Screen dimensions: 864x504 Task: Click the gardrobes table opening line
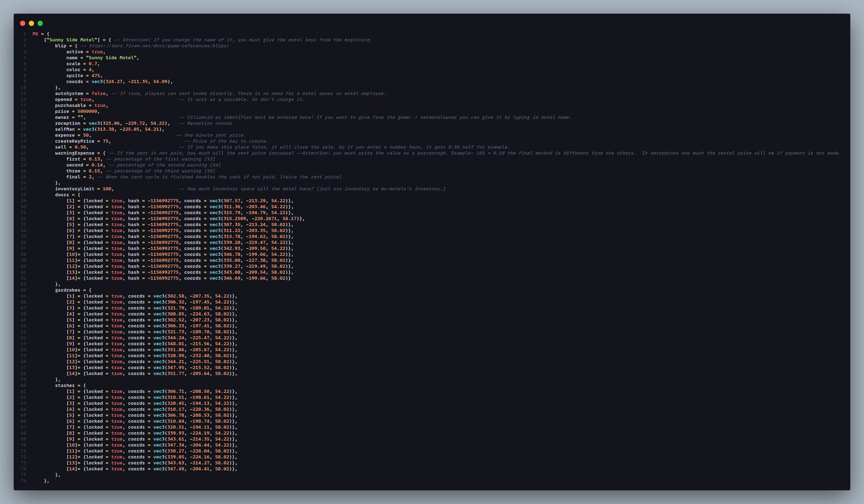click(73, 290)
